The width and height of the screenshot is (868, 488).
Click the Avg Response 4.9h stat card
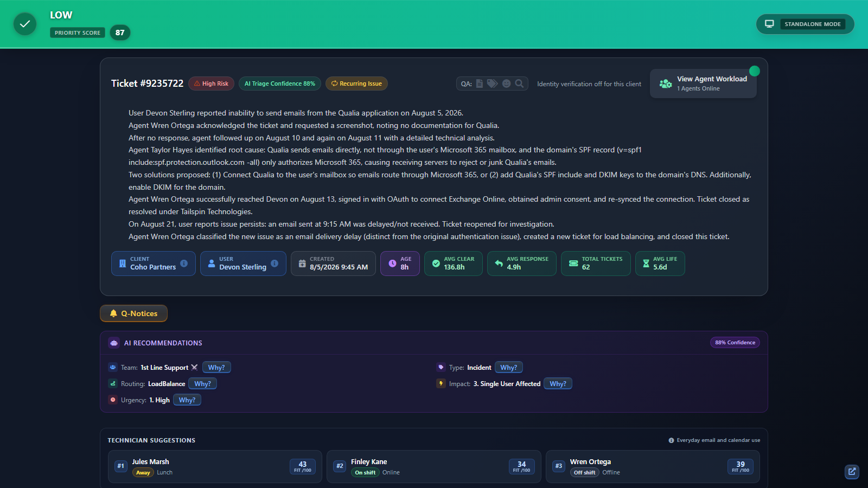pyautogui.click(x=522, y=264)
